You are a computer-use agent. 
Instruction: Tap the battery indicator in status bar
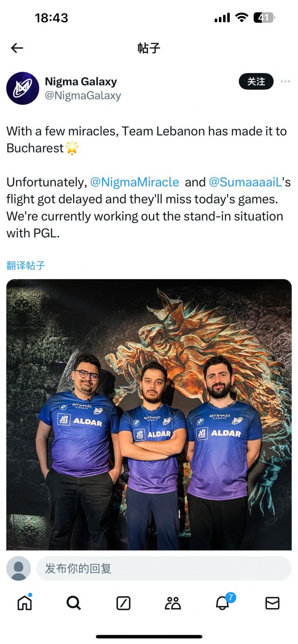click(264, 18)
